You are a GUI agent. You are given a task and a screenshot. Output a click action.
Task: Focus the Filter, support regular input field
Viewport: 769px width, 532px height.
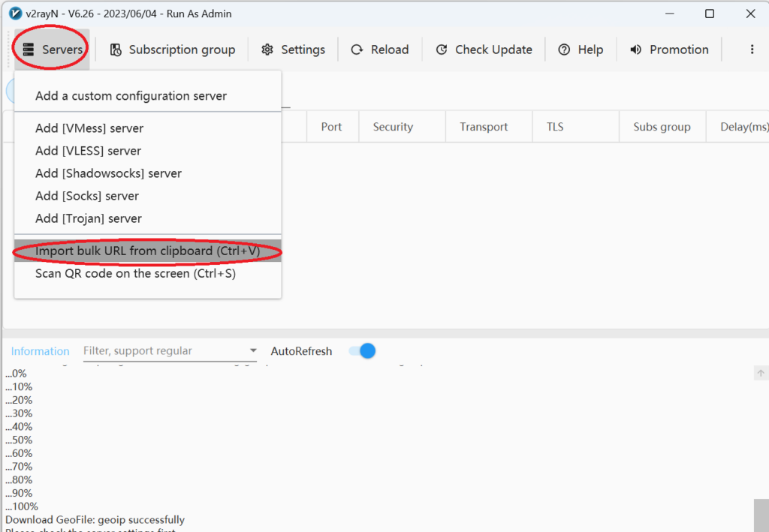[161, 351]
